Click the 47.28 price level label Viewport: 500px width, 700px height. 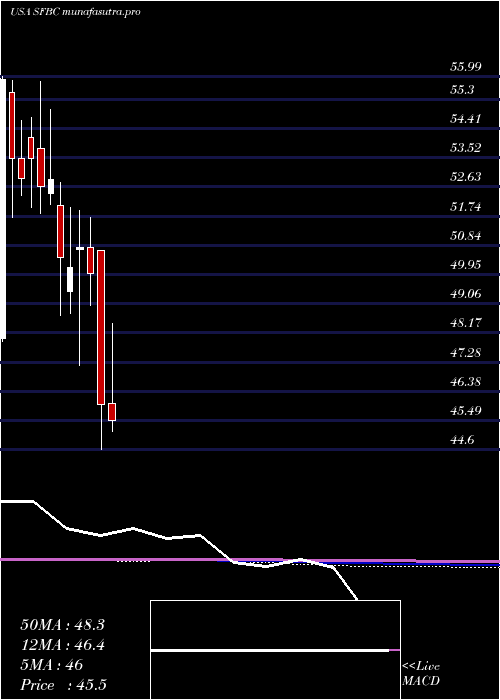pos(465,353)
